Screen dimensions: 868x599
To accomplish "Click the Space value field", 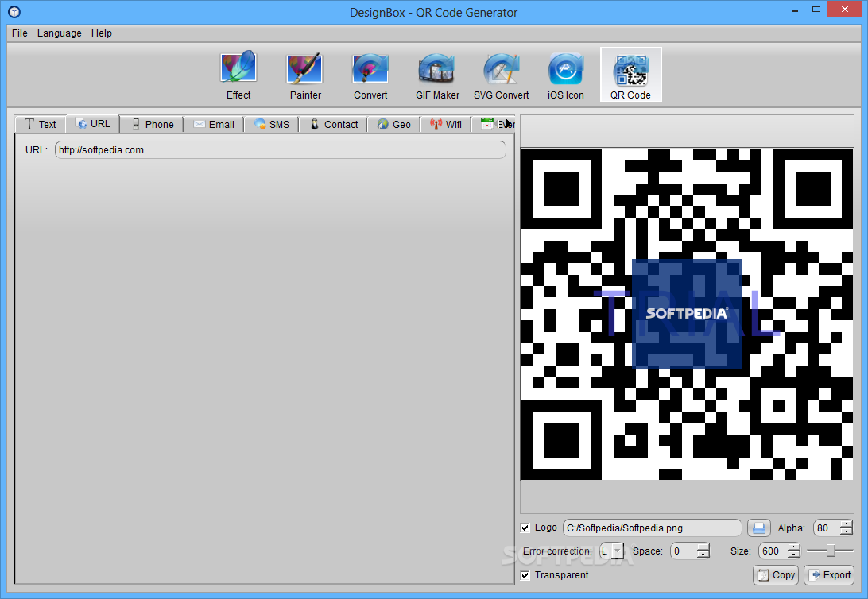I will tap(684, 551).
